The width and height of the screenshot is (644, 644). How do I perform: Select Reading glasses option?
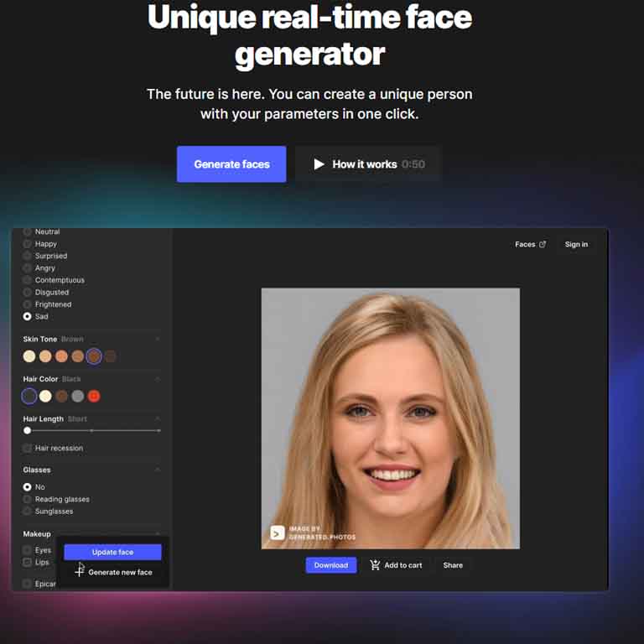click(x=28, y=499)
